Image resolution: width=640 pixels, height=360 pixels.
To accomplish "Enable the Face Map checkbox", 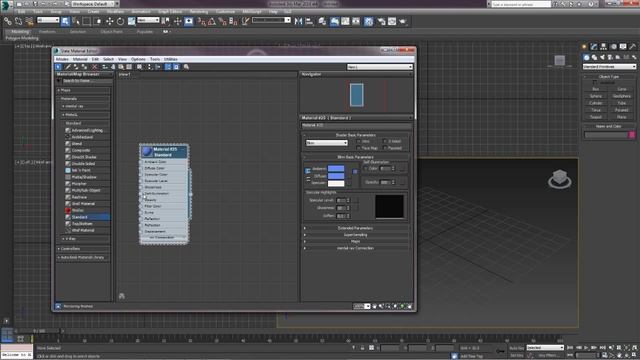I will coord(358,148).
